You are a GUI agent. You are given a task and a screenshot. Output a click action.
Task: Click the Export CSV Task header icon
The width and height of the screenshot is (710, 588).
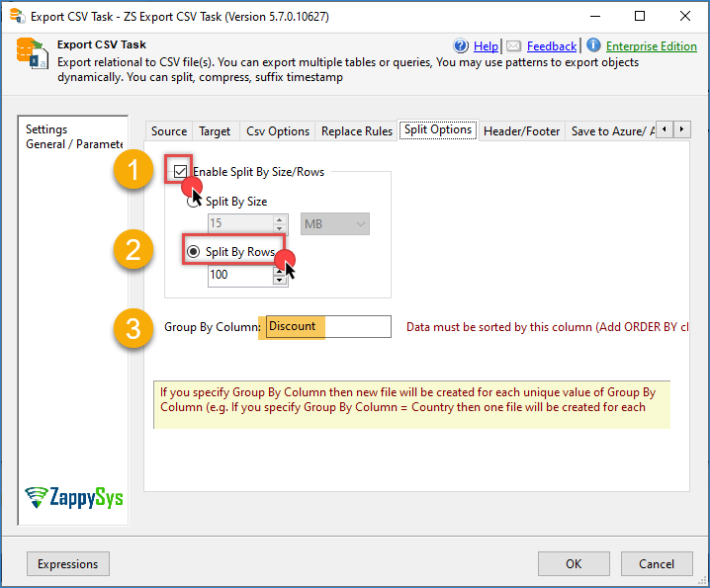click(x=33, y=53)
